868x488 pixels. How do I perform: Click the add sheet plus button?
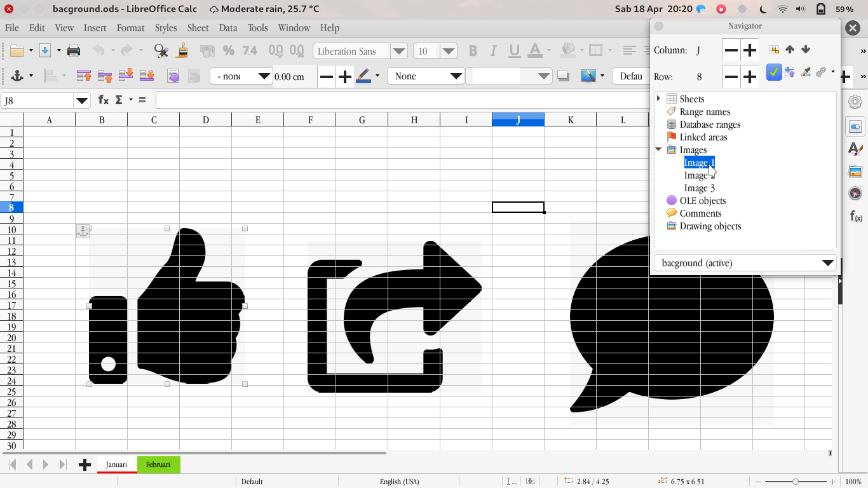[85, 464]
